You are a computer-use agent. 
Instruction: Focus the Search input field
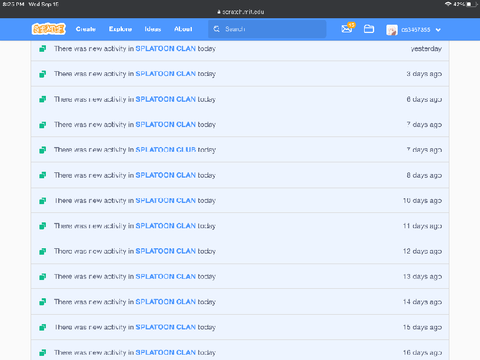pyautogui.click(x=267, y=29)
